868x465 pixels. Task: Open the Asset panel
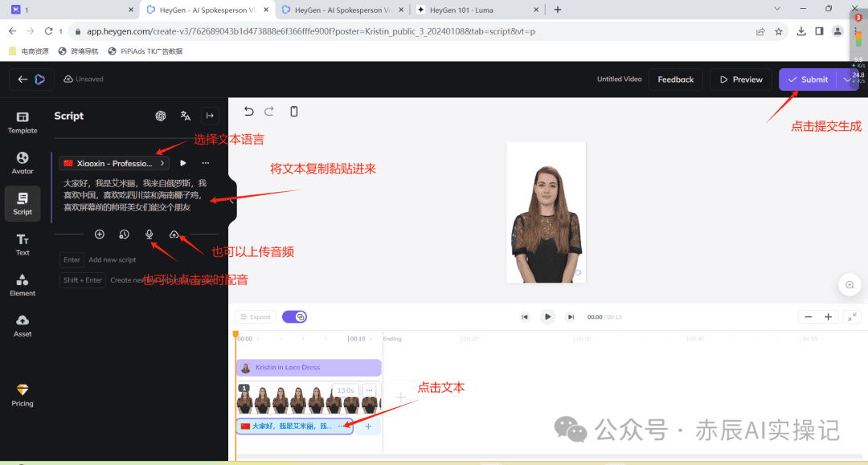22,324
